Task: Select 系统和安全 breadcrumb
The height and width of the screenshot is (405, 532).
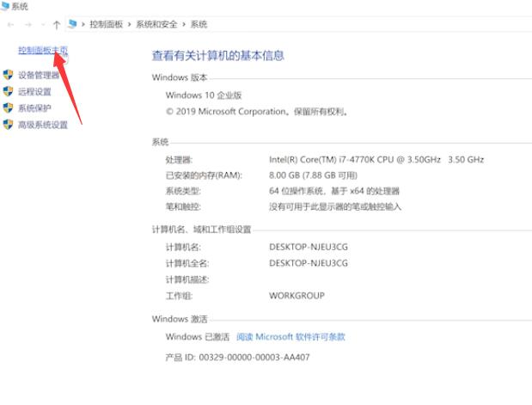Action: click(x=156, y=24)
